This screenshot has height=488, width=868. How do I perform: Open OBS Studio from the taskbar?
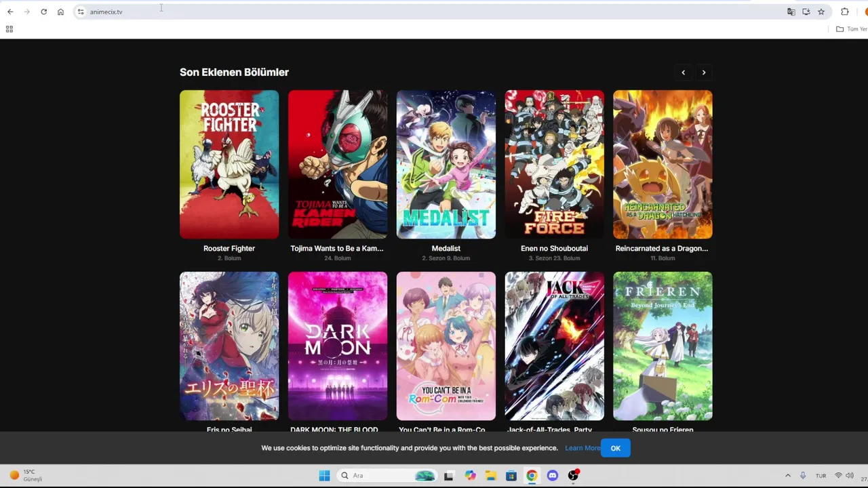point(573,476)
